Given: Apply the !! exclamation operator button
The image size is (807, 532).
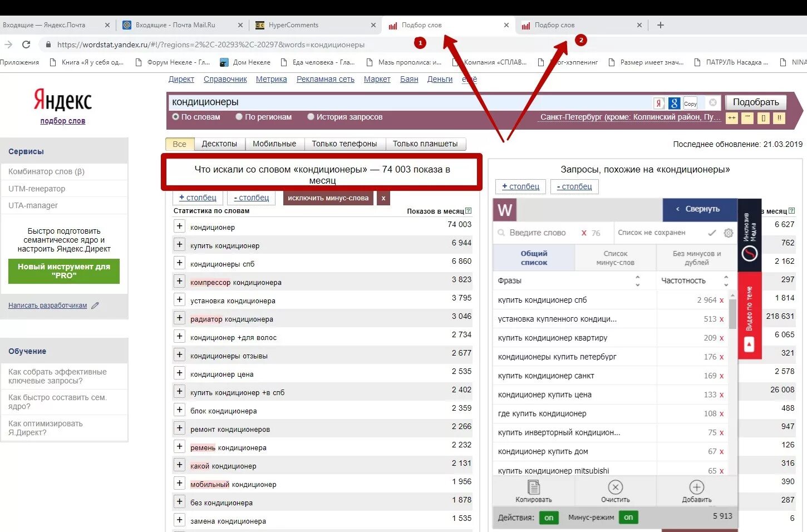Looking at the screenshot, I should point(779,117).
